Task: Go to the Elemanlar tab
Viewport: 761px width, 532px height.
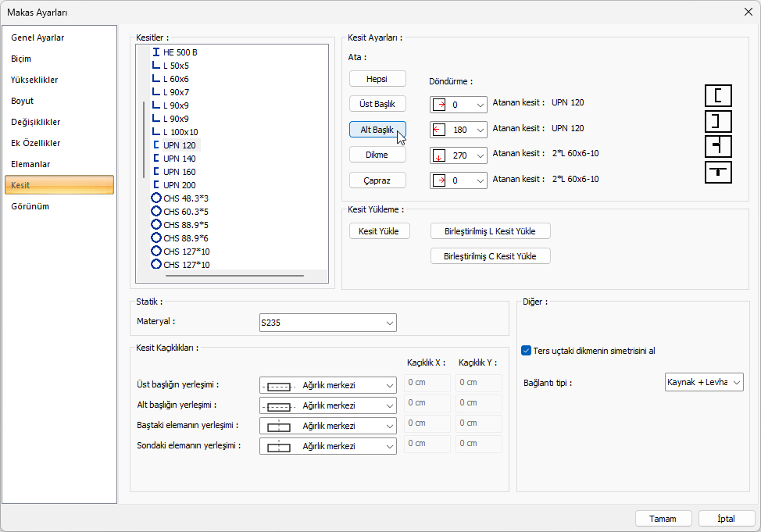Action: click(30, 164)
